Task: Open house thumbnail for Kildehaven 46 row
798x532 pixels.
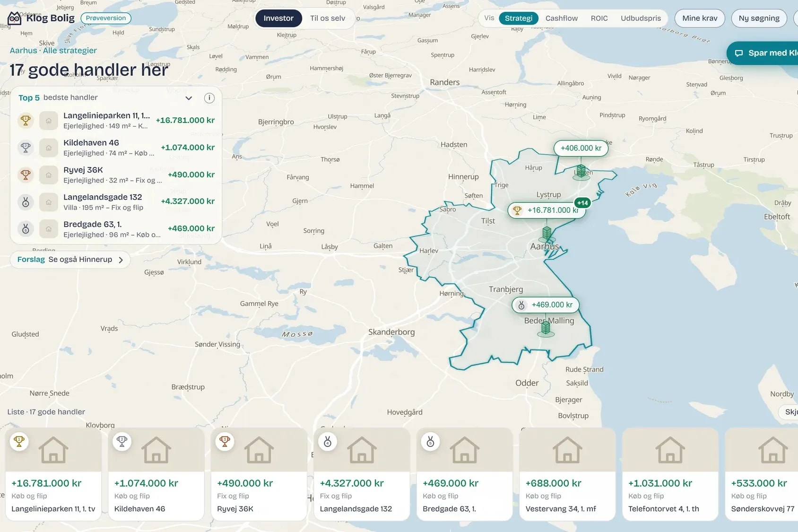Action: [x=49, y=148]
